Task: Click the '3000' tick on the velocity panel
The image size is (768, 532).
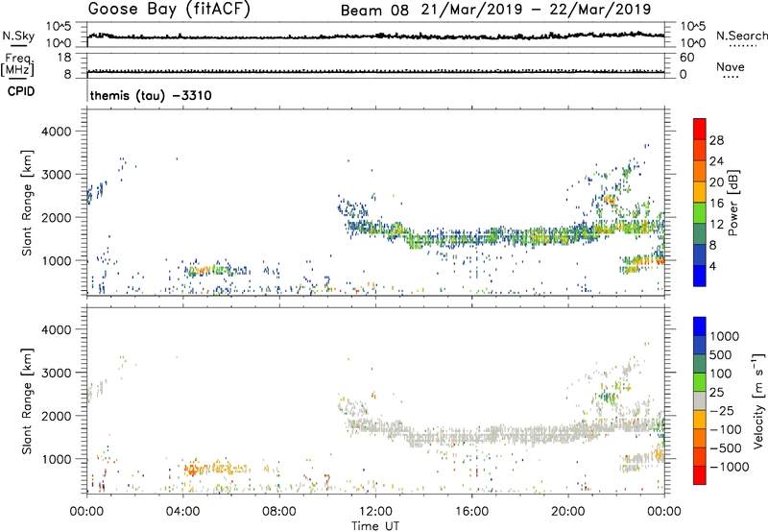Action: click(x=57, y=373)
